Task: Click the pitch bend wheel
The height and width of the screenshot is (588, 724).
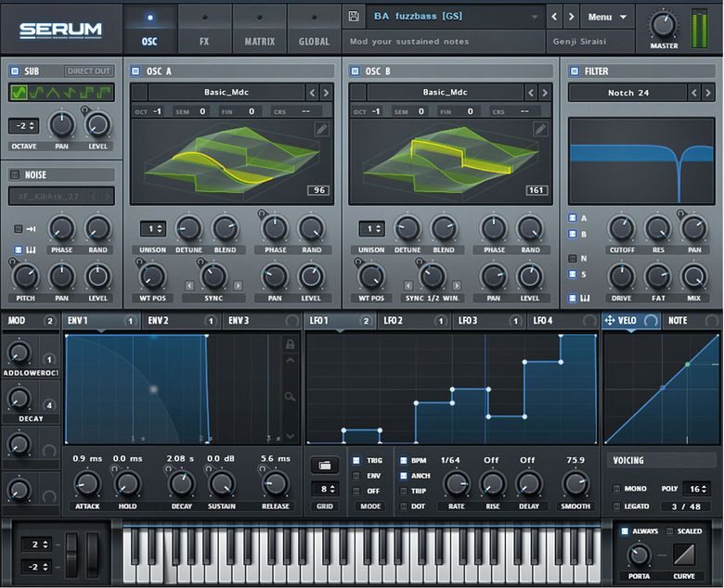Action: click(71, 555)
